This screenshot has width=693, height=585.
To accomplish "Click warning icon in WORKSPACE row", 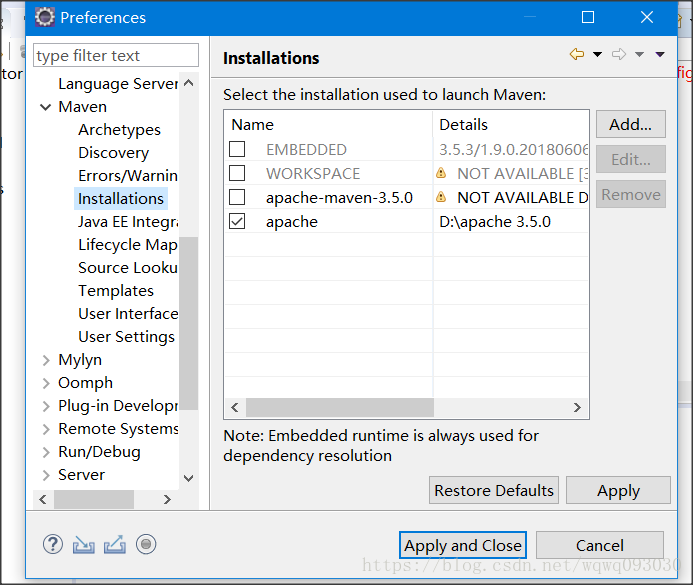I will 441,173.
